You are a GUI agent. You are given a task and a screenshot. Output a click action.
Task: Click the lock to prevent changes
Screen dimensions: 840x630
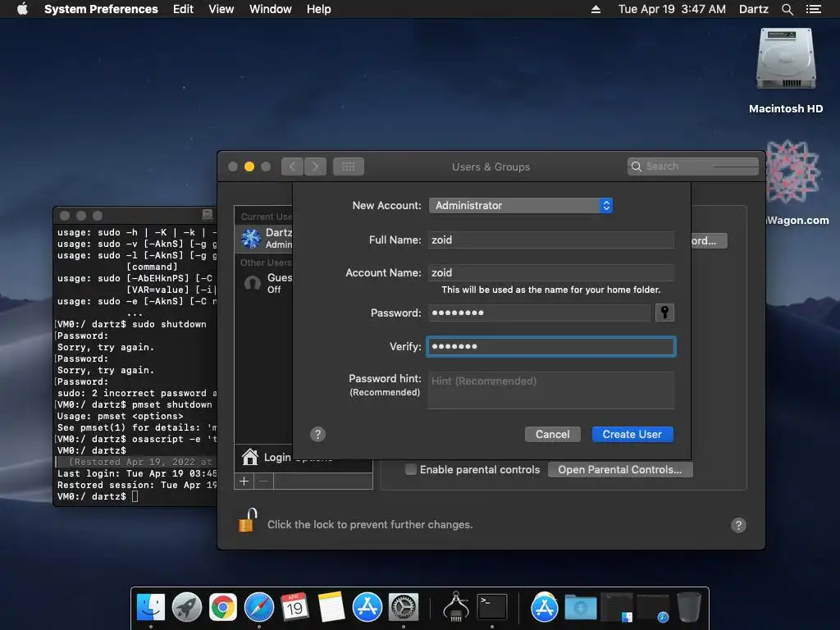[248, 520]
